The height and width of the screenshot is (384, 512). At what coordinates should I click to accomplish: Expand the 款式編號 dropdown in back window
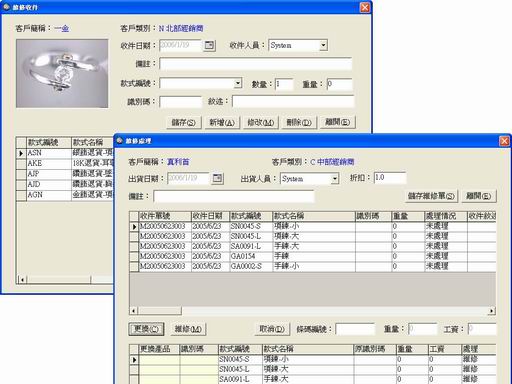click(x=238, y=83)
